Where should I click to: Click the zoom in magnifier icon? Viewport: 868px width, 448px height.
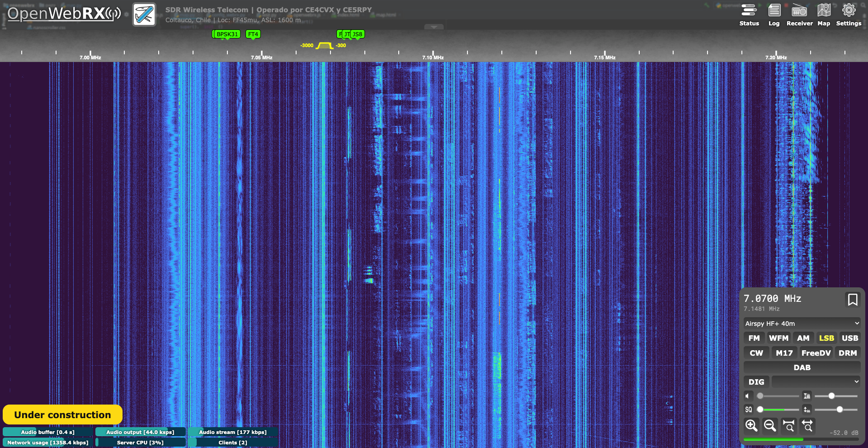pos(751,425)
